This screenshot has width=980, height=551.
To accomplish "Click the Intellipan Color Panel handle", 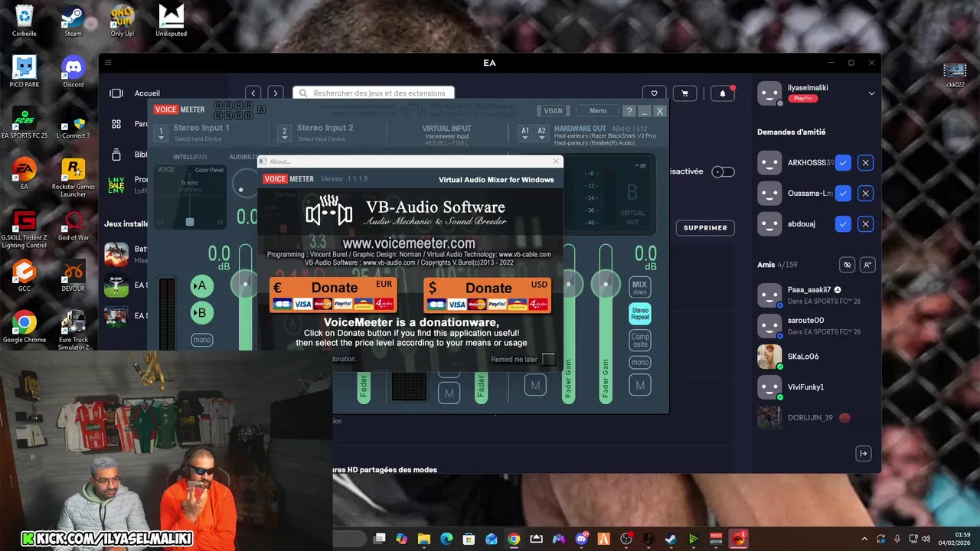I will point(190,222).
